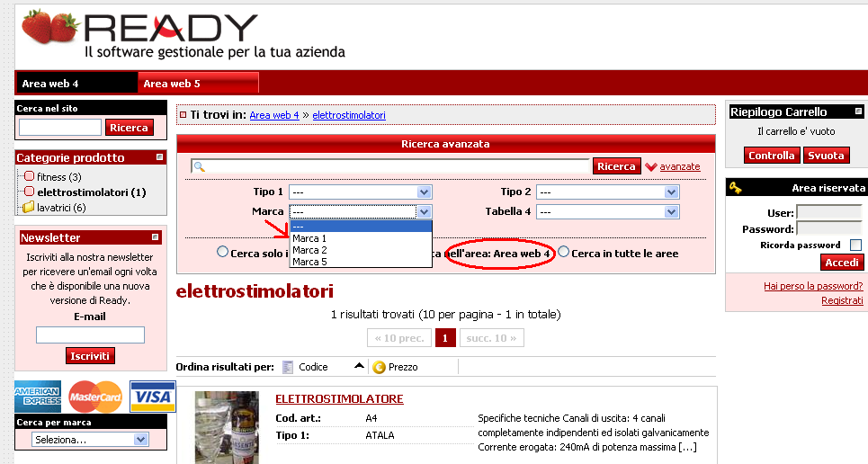Click the User input field
Viewport: 868px width, 464px height.
coord(829,212)
